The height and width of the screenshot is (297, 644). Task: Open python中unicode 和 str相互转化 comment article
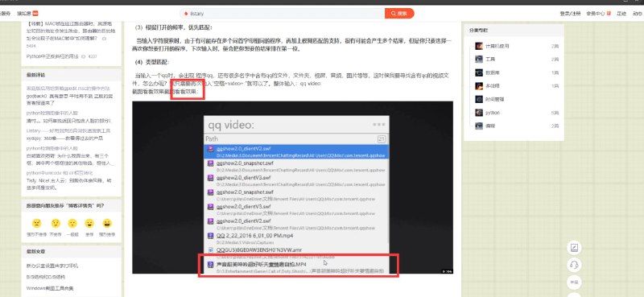[60, 173]
